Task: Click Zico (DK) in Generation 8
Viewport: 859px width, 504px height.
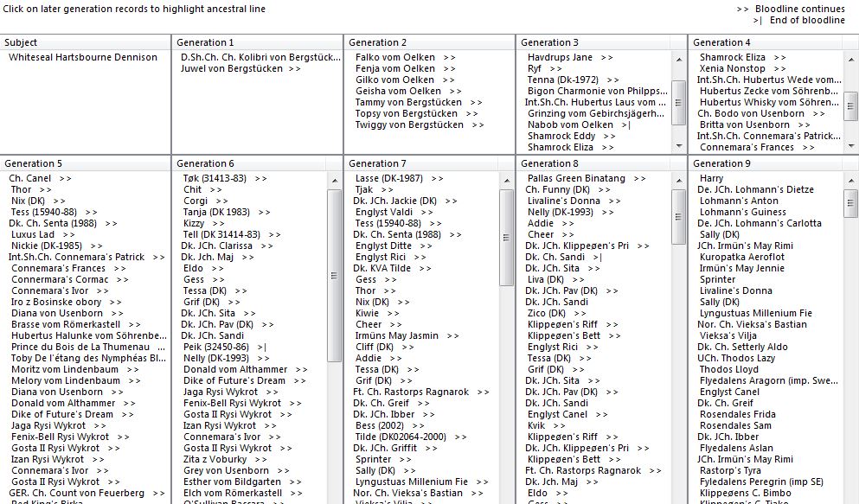Action: click(x=556, y=314)
